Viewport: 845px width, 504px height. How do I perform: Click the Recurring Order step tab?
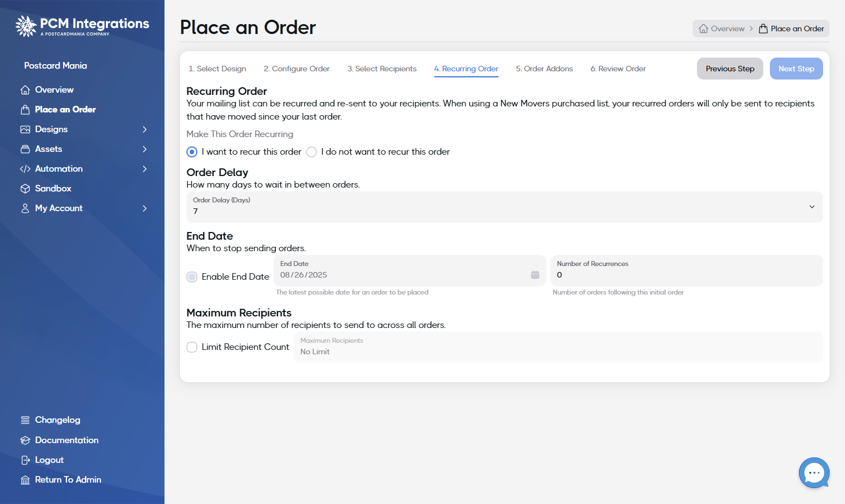tap(466, 69)
